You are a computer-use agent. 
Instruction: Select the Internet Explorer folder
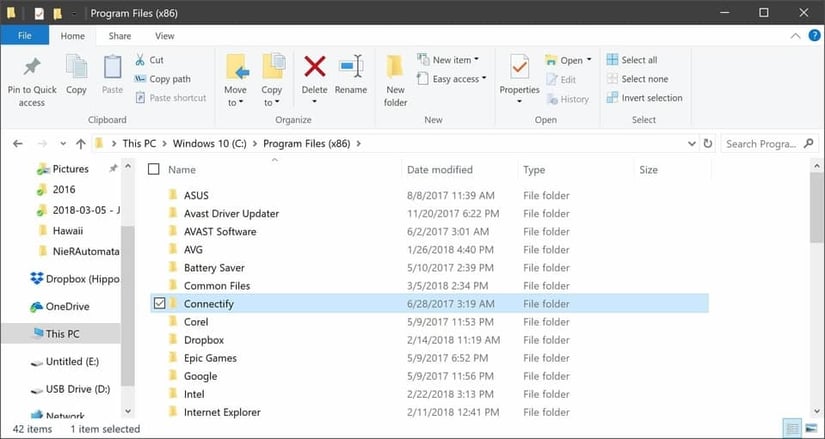click(x=222, y=412)
